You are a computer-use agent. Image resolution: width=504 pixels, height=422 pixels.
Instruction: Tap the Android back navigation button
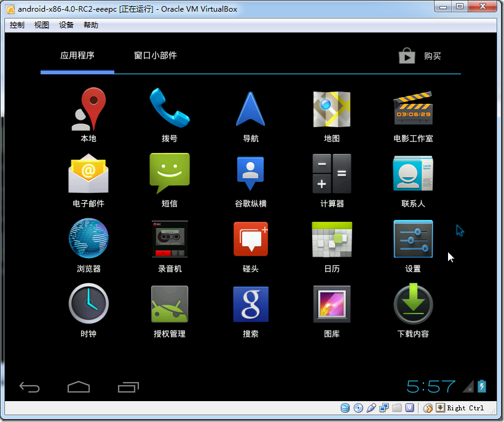(x=30, y=387)
